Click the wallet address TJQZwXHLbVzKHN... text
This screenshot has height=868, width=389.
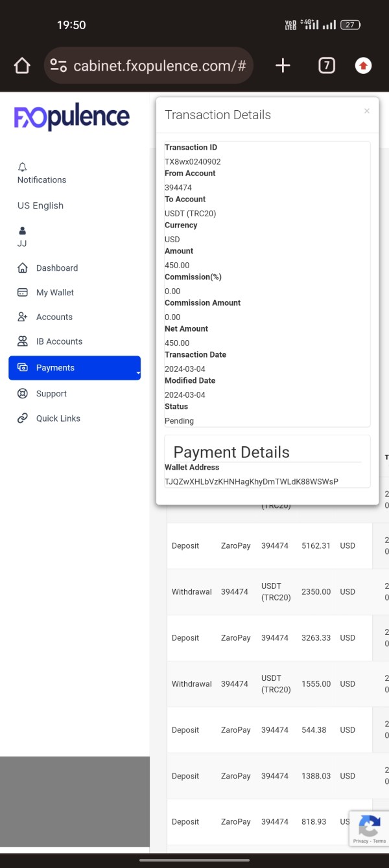pos(252,481)
